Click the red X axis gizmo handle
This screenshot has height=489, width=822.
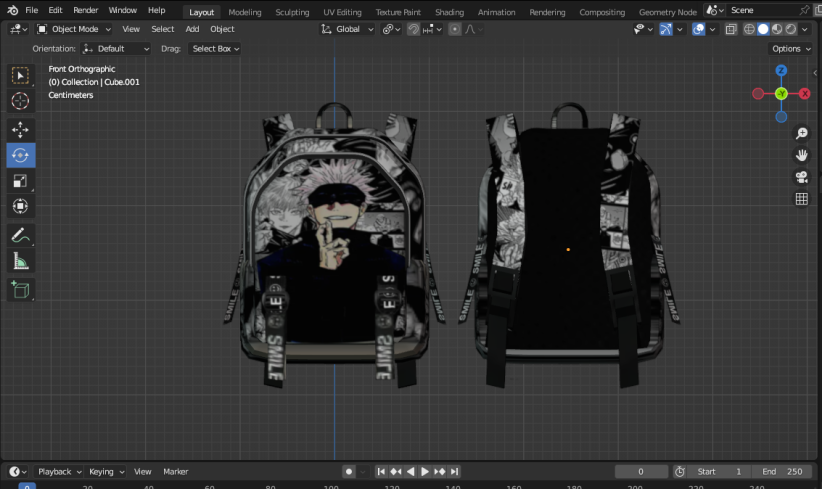(x=805, y=94)
